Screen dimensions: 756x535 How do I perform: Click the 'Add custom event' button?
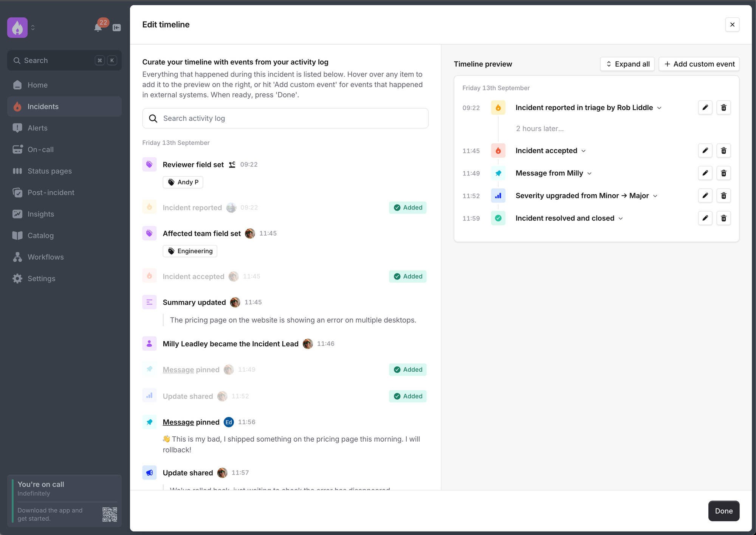699,64
